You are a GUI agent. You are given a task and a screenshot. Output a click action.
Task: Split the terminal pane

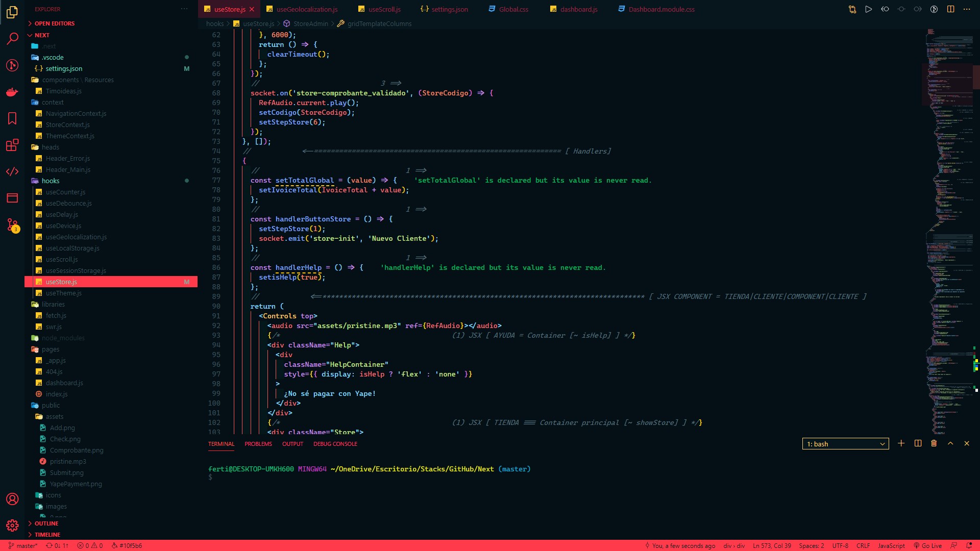pos(917,443)
